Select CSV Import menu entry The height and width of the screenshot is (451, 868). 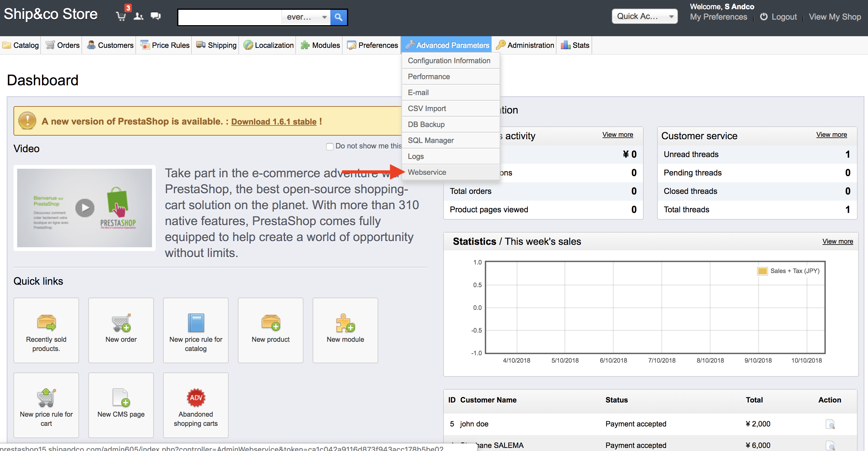451,109
